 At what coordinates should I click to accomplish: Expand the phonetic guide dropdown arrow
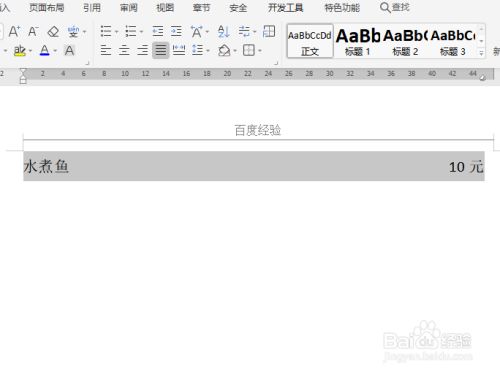pos(84,32)
